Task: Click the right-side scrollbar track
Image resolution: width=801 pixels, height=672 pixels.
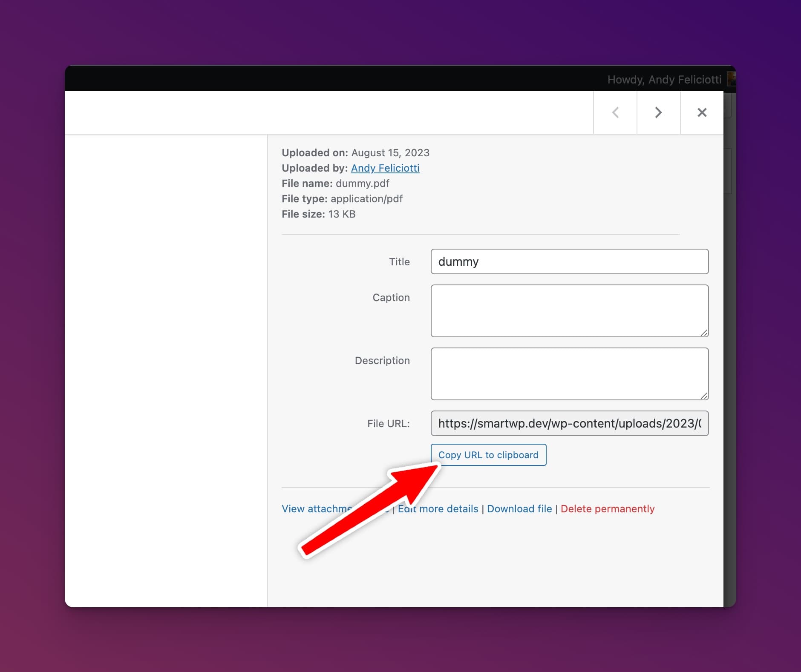Action: coord(729,341)
